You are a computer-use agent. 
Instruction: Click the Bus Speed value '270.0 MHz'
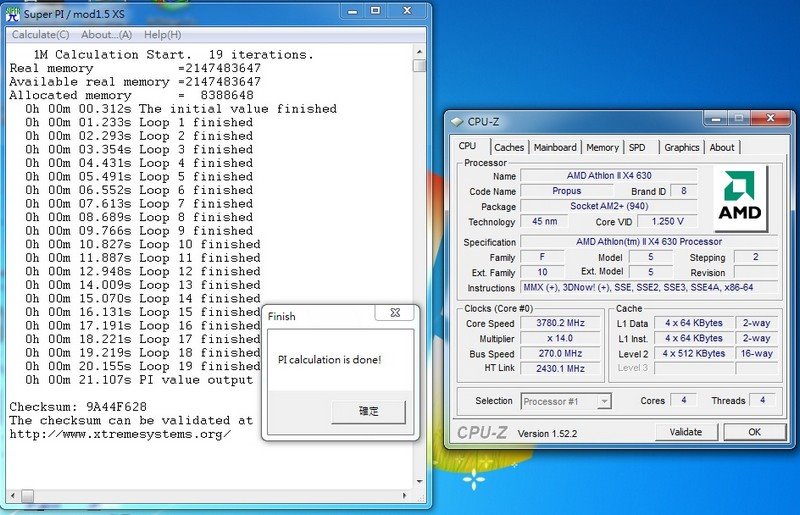(560, 353)
